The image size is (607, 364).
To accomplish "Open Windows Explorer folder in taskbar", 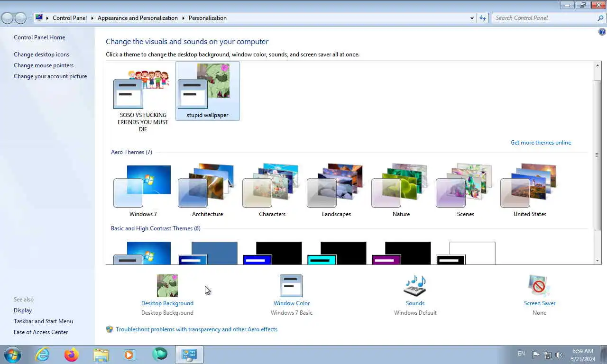I will coord(101,355).
